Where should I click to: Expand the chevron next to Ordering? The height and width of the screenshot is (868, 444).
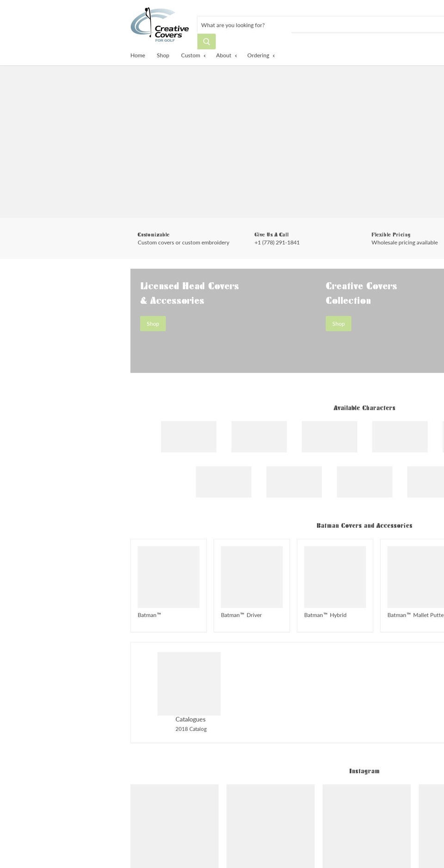coord(274,56)
